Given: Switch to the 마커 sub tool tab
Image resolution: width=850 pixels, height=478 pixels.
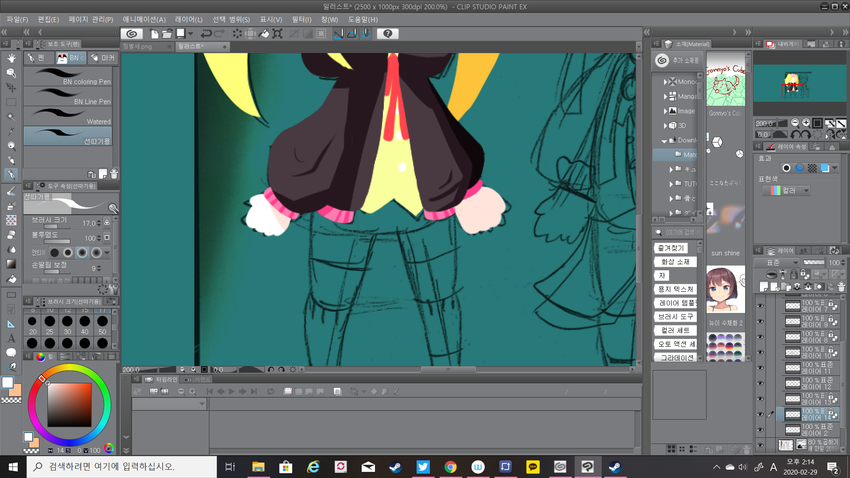Looking at the screenshot, I should [x=103, y=57].
